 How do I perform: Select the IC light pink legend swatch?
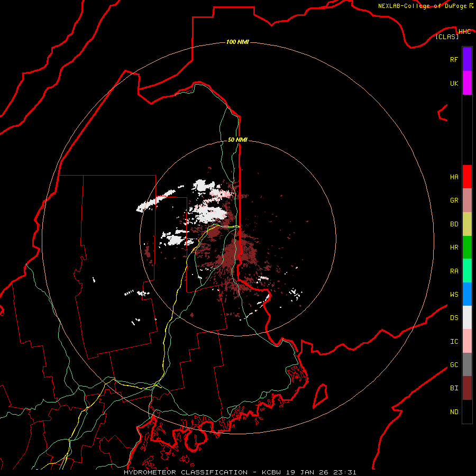467,341
